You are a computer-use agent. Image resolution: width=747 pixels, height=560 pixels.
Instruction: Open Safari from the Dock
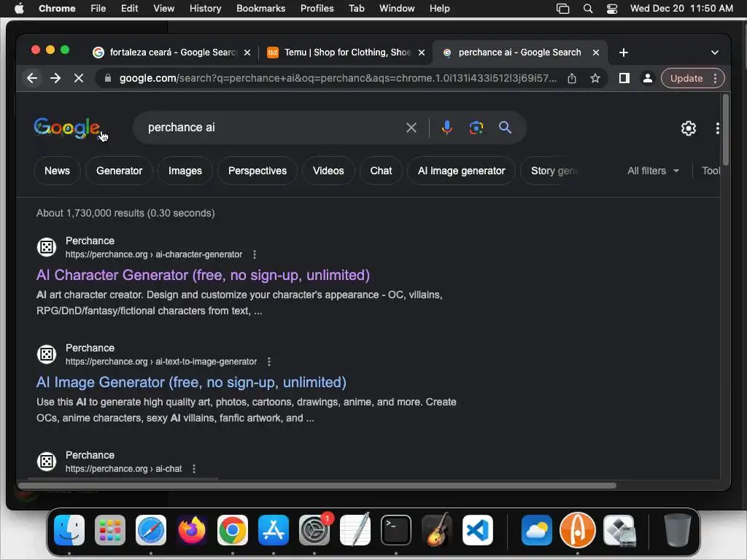click(x=151, y=530)
